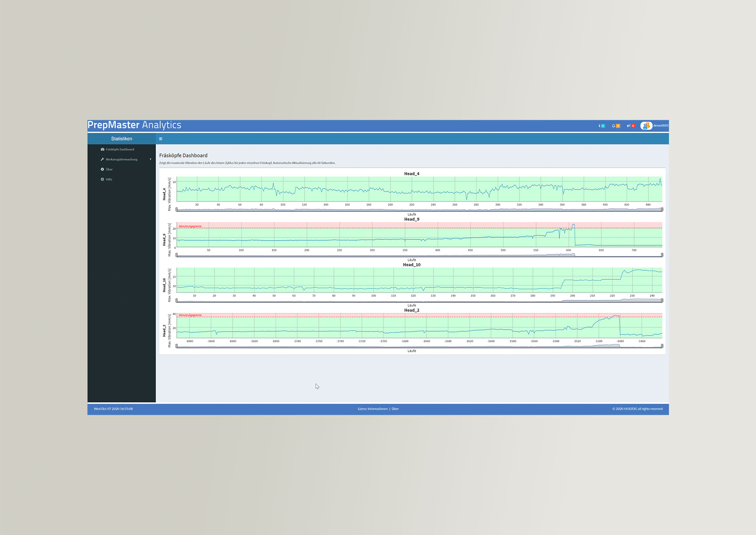Click the lifebuoy icon beside Hilfe

(x=102, y=179)
